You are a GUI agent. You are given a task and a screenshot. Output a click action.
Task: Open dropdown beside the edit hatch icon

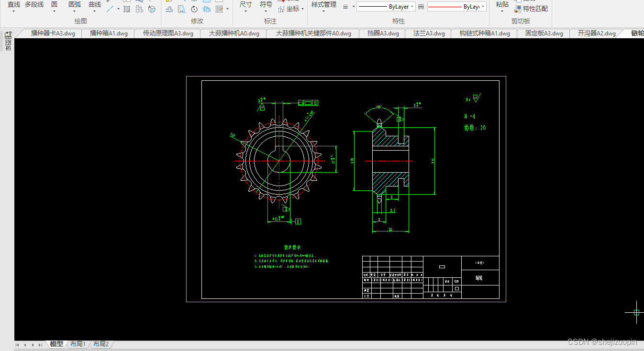[x=227, y=9]
